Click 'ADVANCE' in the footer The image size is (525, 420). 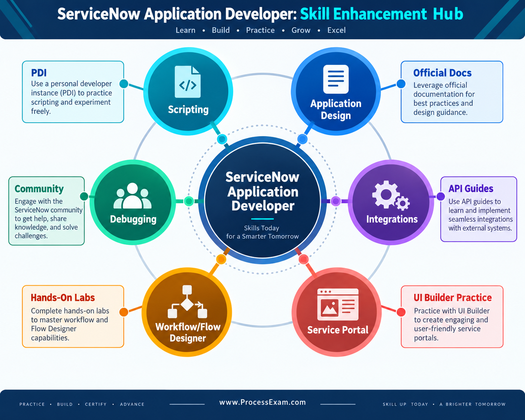132,404
